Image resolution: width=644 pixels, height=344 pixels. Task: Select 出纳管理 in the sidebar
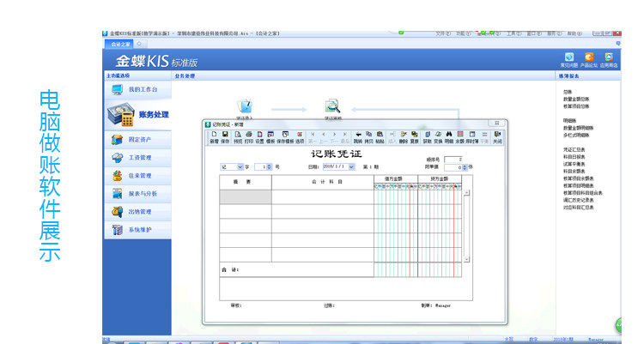point(137,212)
